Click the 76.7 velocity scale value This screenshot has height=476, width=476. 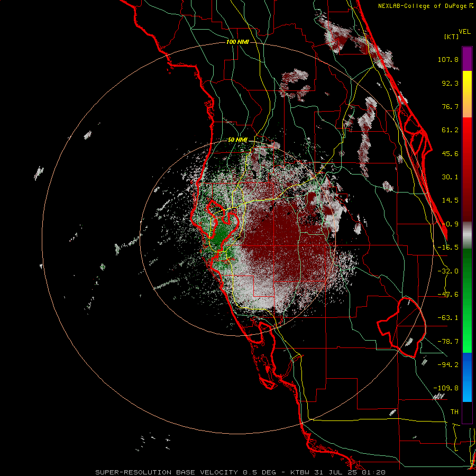click(450, 106)
